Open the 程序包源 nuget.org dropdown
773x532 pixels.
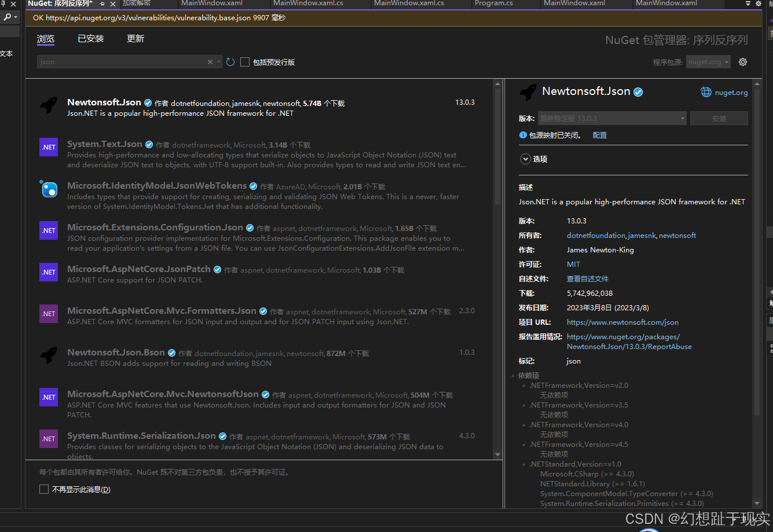709,62
